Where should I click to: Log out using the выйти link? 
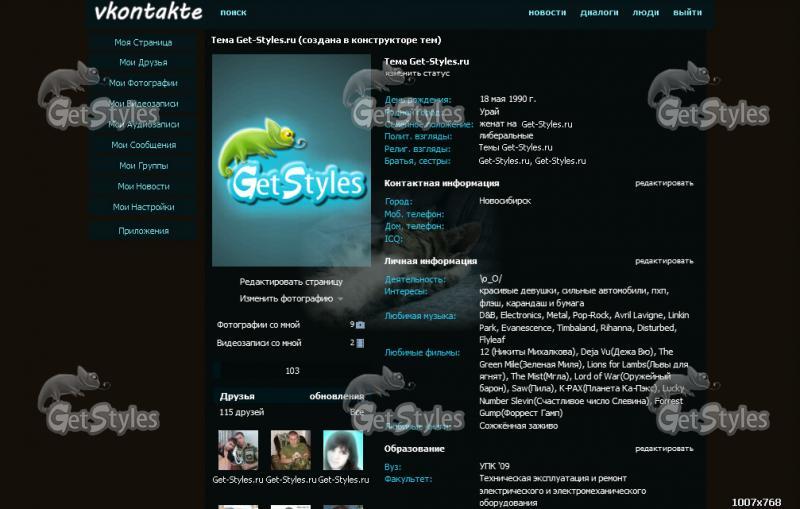coord(687,13)
